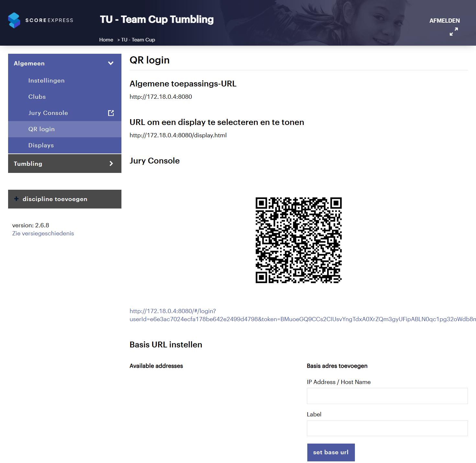
Task: Open Instellingen in the sidebar
Action: coord(46,81)
